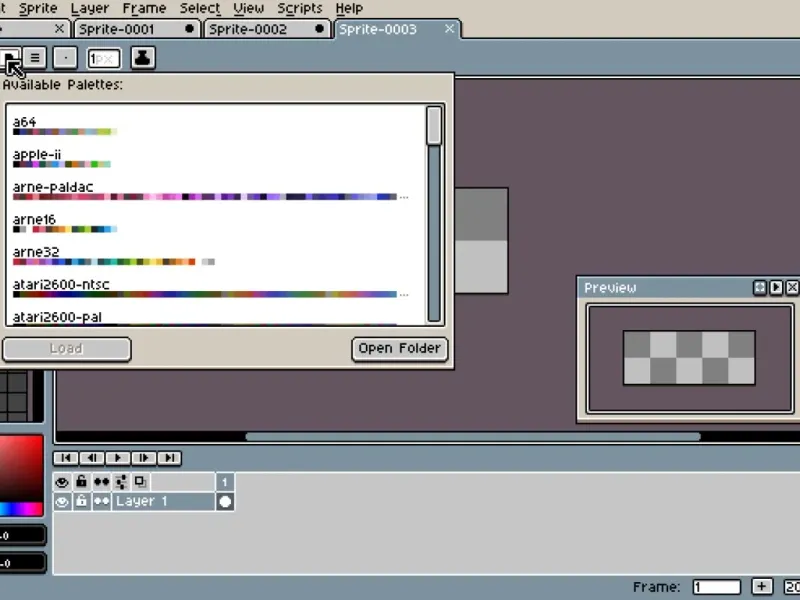Play animation in the Preview window
The width and height of the screenshot is (800, 600).
[776, 288]
